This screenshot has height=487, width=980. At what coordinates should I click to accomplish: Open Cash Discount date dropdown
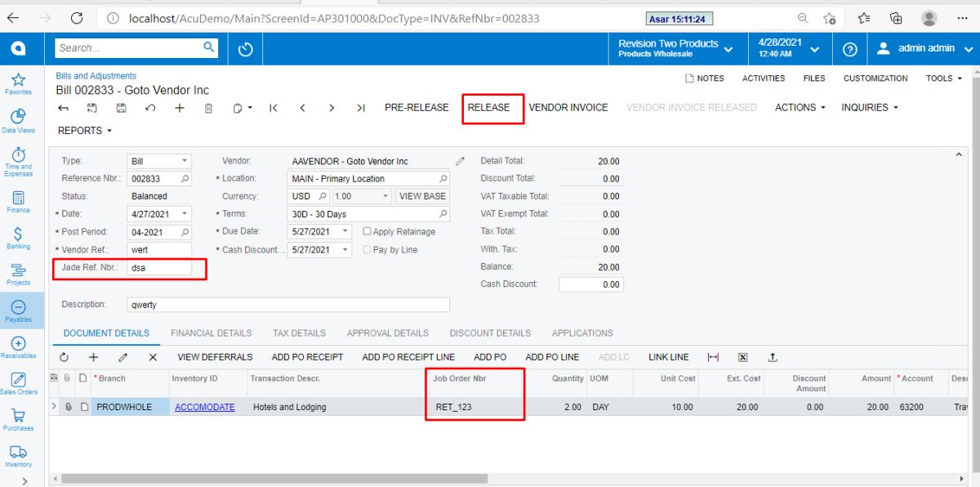tap(346, 249)
